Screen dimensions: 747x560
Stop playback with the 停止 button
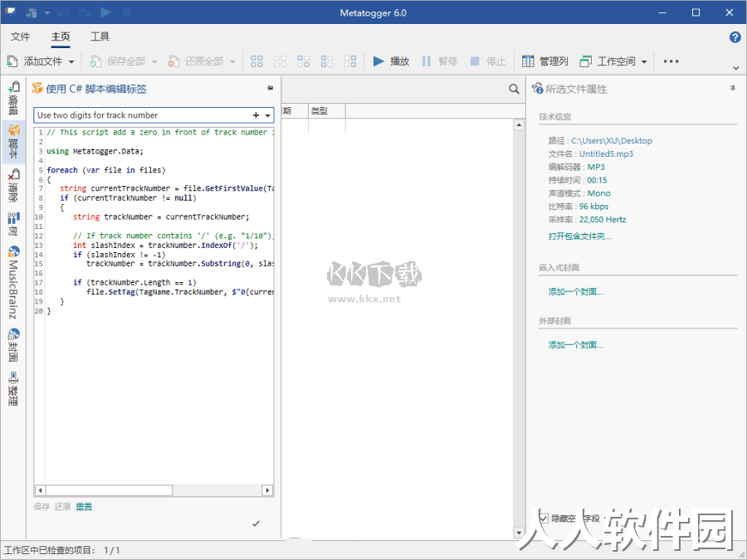[487, 61]
